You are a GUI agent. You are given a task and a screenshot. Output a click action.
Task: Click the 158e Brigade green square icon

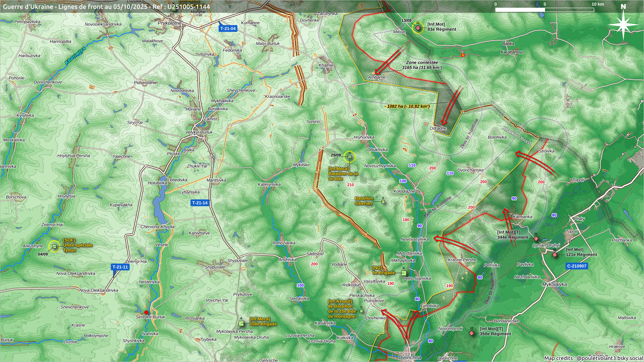pyautogui.click(x=241, y=323)
